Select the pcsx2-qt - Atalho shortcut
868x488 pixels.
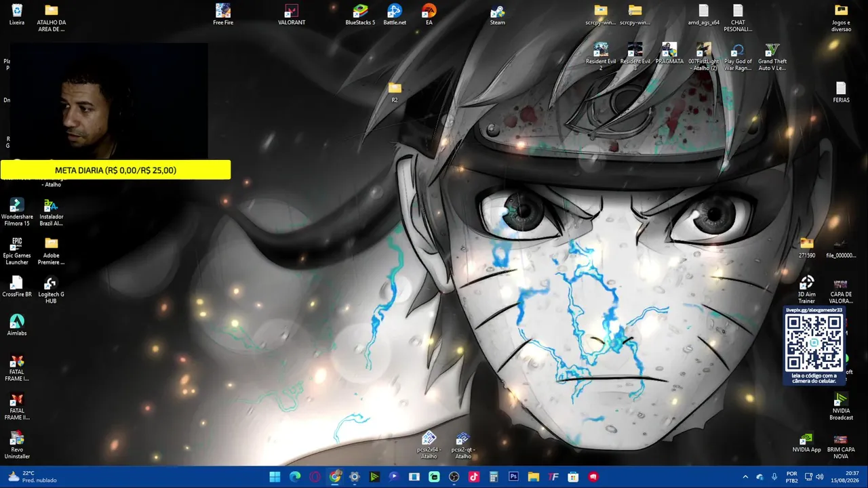click(463, 445)
